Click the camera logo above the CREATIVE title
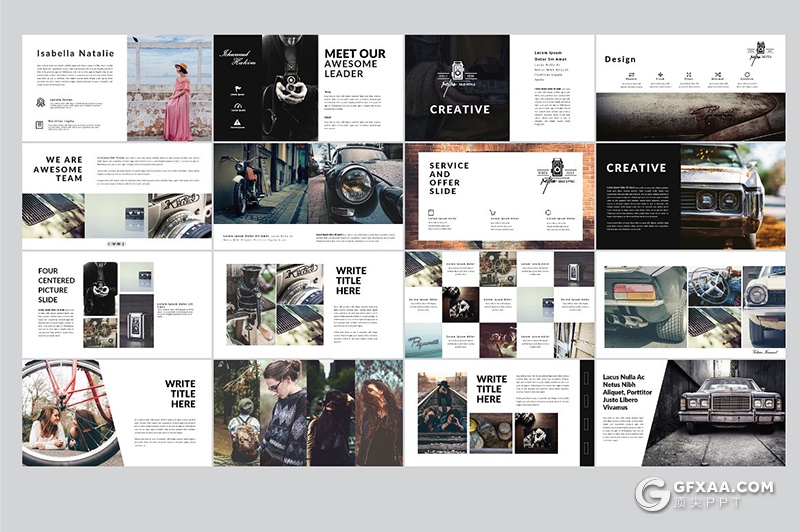This screenshot has height=532, width=800. [457, 71]
